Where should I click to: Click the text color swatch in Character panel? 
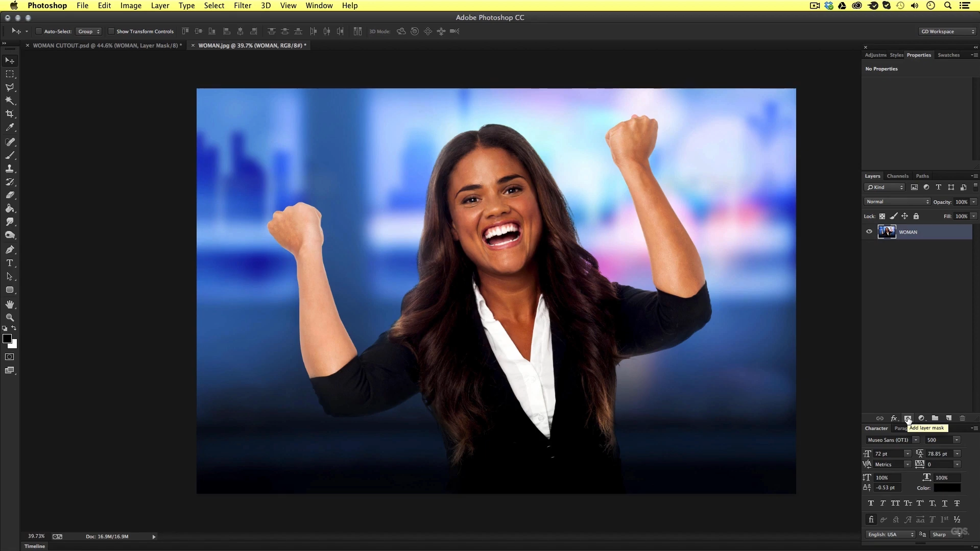point(947,488)
